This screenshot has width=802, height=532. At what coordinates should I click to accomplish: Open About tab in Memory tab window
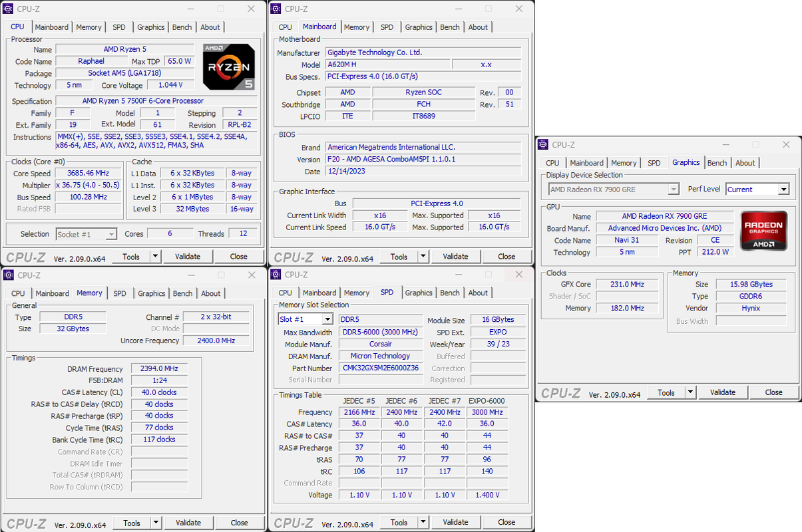click(x=210, y=293)
